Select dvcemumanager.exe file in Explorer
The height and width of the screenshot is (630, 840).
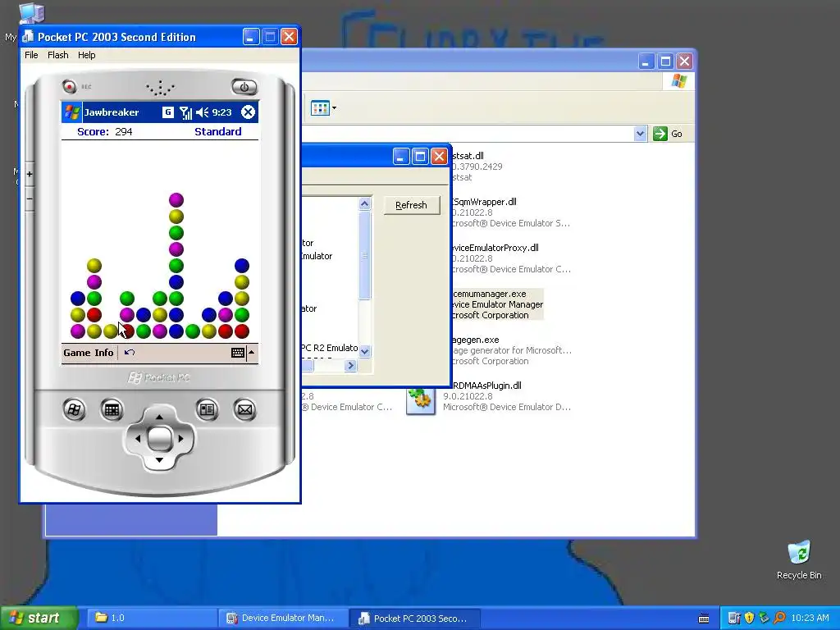tap(498, 304)
